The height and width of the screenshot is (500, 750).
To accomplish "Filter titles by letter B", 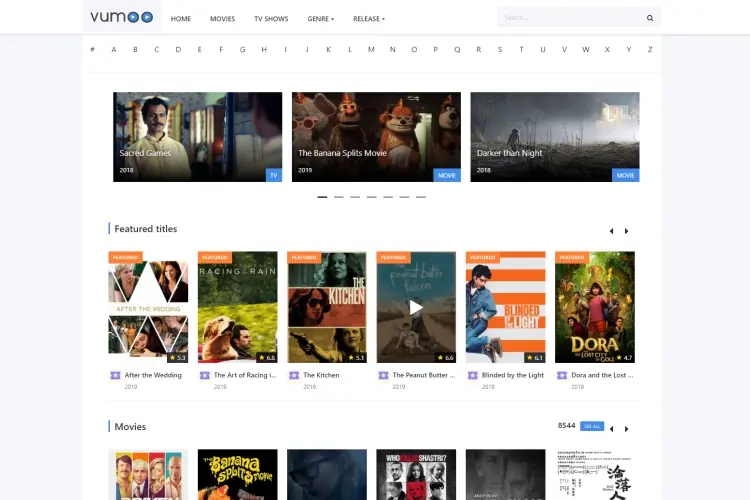I will (135, 49).
